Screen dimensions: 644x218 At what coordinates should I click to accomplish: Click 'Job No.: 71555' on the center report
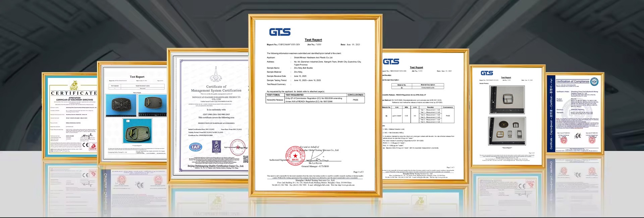click(314, 44)
